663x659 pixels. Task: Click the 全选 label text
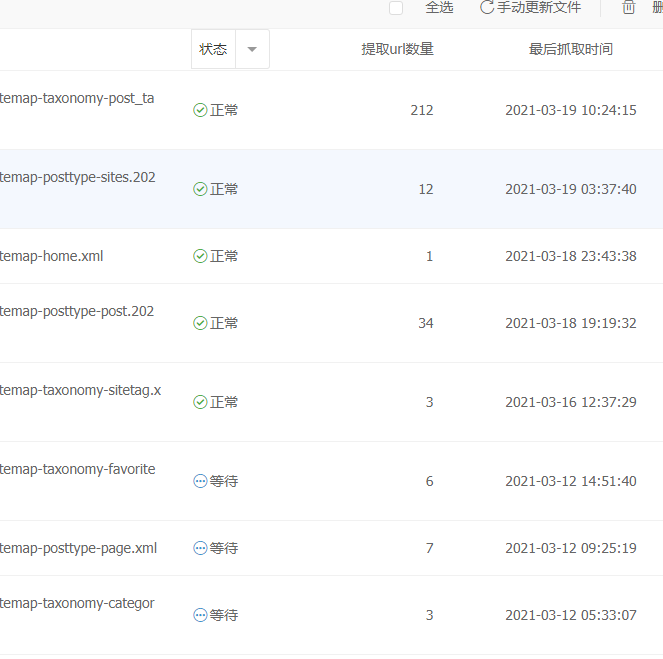tap(439, 8)
